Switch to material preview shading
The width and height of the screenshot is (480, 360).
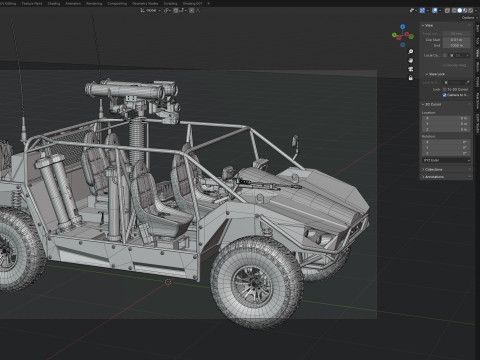[x=466, y=11]
